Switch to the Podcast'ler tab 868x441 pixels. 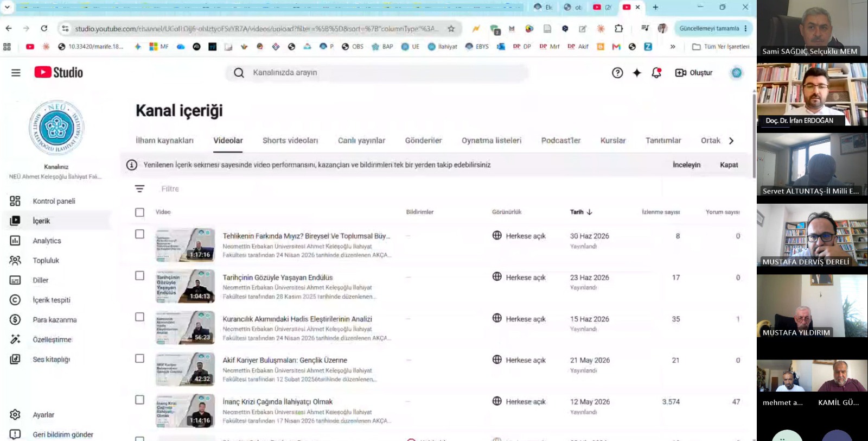pos(561,141)
